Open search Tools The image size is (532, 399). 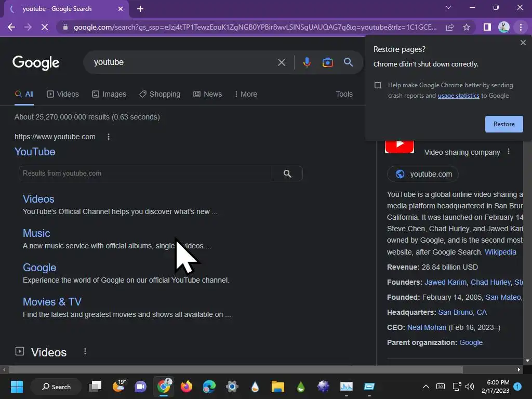tap(344, 94)
